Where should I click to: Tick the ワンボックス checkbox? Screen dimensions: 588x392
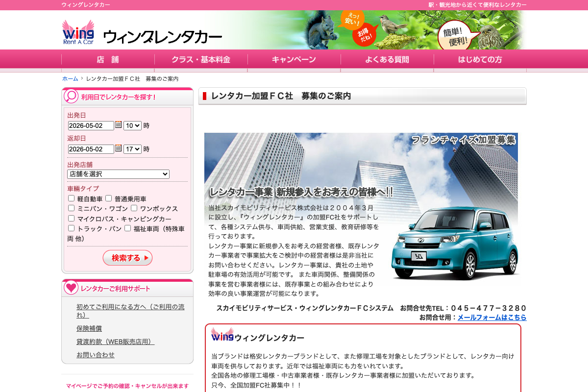134,208
